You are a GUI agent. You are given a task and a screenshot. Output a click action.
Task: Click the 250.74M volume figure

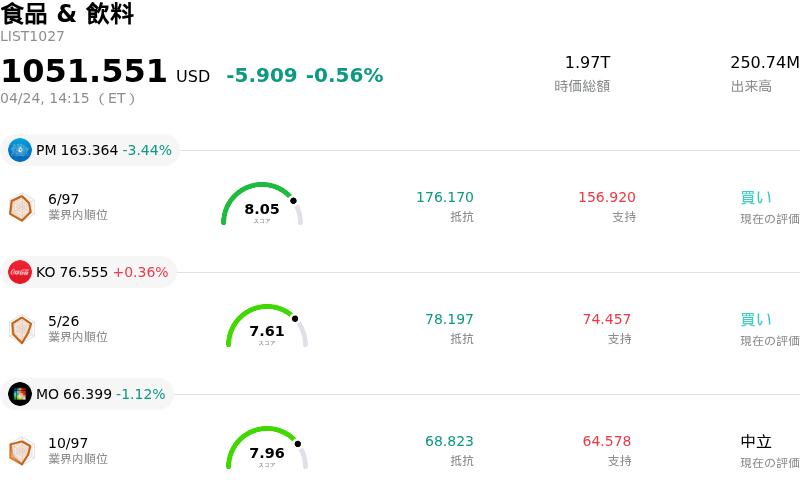point(765,63)
